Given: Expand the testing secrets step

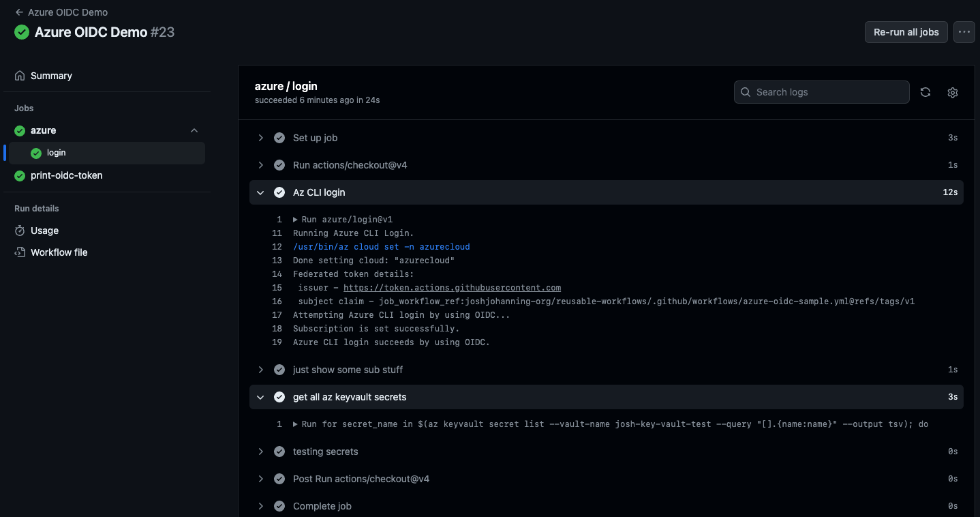Looking at the screenshot, I should click(260, 452).
